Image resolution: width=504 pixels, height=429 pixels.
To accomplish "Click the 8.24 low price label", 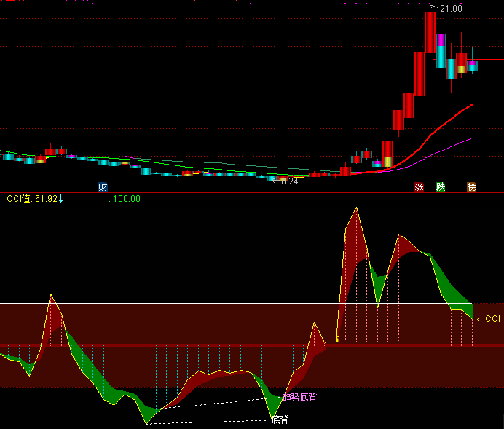I will click(290, 181).
